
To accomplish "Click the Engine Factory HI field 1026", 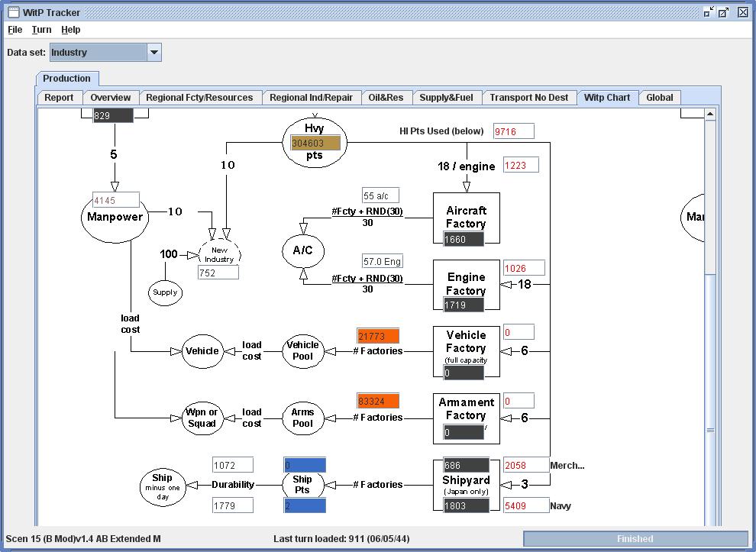I will 524,268.
